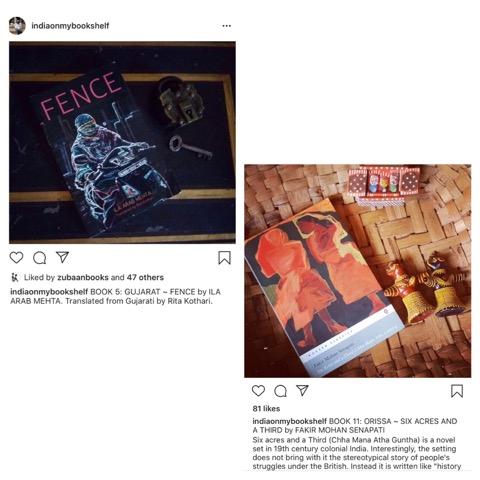Screen dimensions: 480x480
Task: Open indiaonmybookshelf username in post header
Action: pos(70,26)
